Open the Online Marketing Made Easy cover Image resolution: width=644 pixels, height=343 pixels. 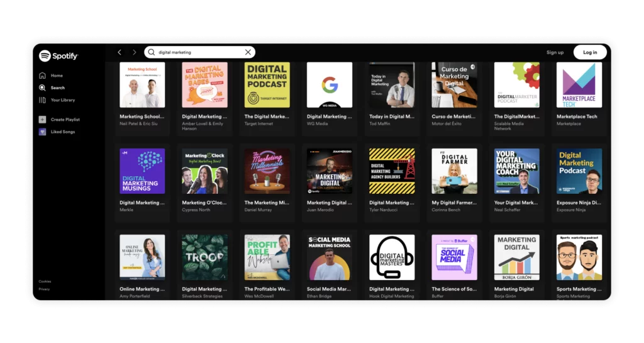click(x=142, y=257)
